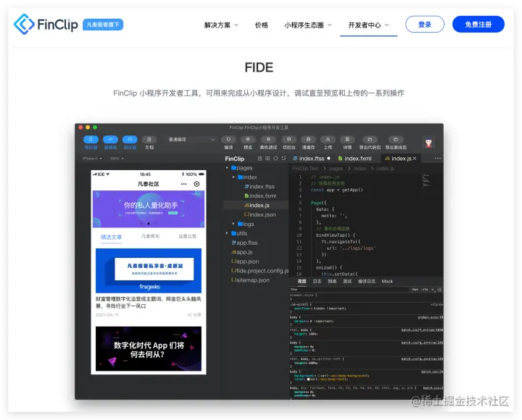The height and width of the screenshot is (420, 522).
Task: Select the 编译日志 debugger tab
Action: 367,282
